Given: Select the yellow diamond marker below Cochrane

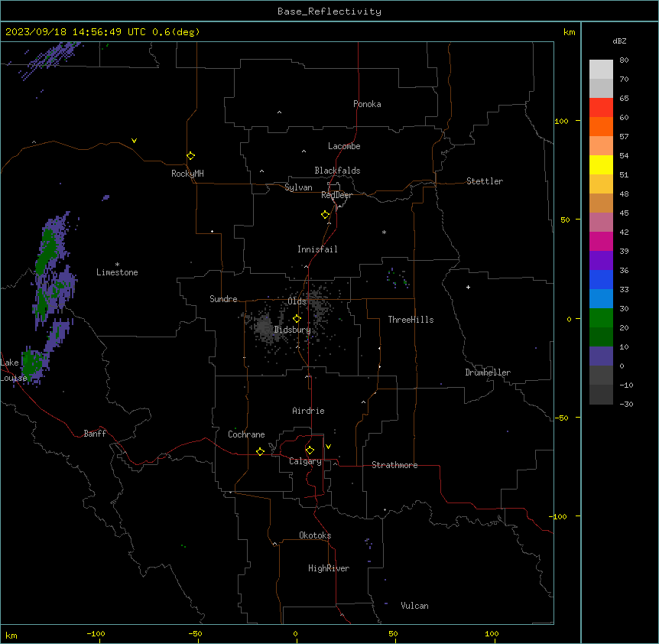Looking at the screenshot, I should point(260,451).
